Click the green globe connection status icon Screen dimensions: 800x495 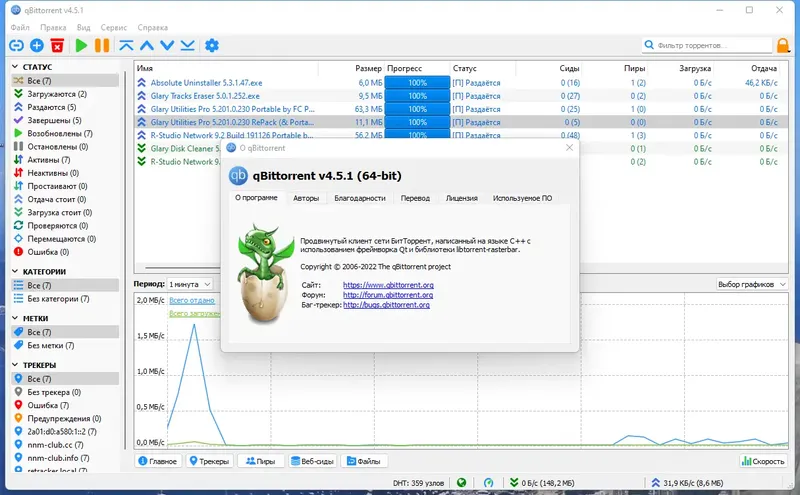(x=461, y=483)
